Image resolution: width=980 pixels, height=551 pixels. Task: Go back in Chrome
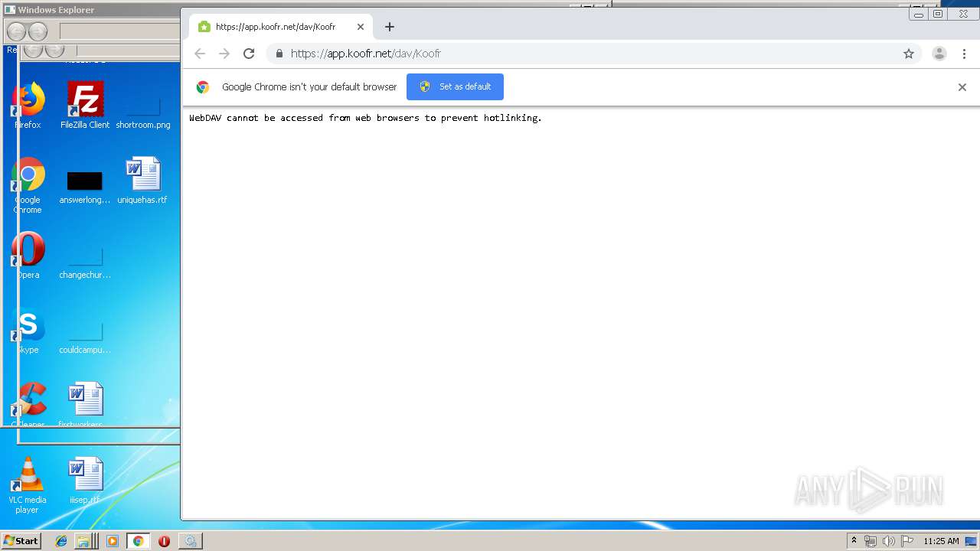(200, 54)
